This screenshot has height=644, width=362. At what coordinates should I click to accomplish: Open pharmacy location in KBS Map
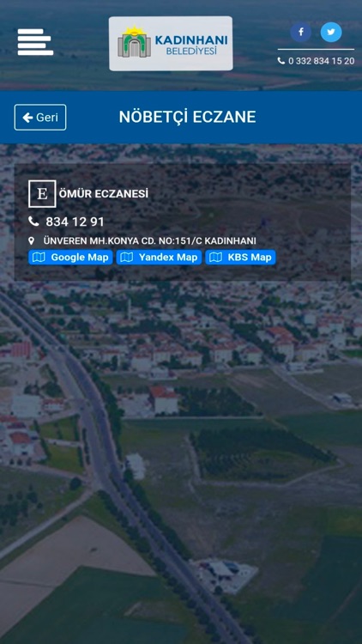tap(240, 258)
